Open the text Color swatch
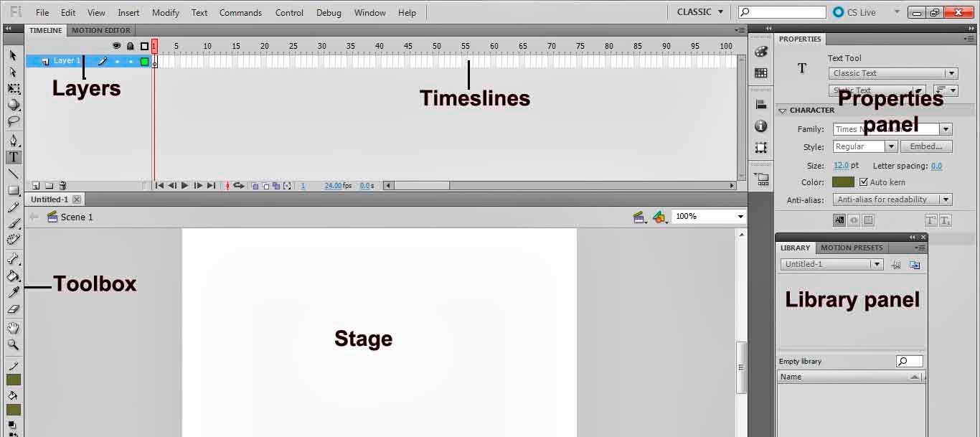 pyautogui.click(x=843, y=182)
